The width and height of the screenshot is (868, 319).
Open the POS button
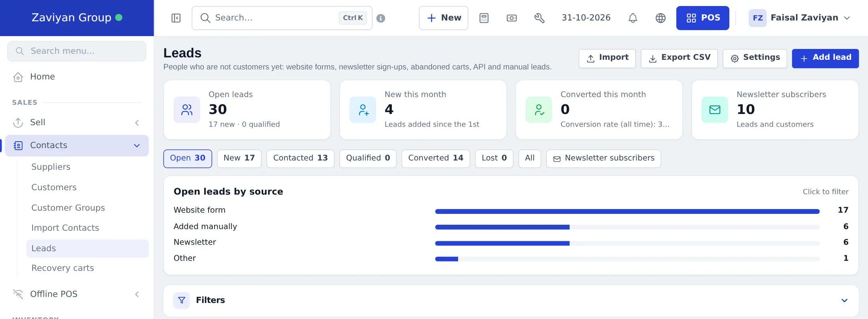point(703,18)
